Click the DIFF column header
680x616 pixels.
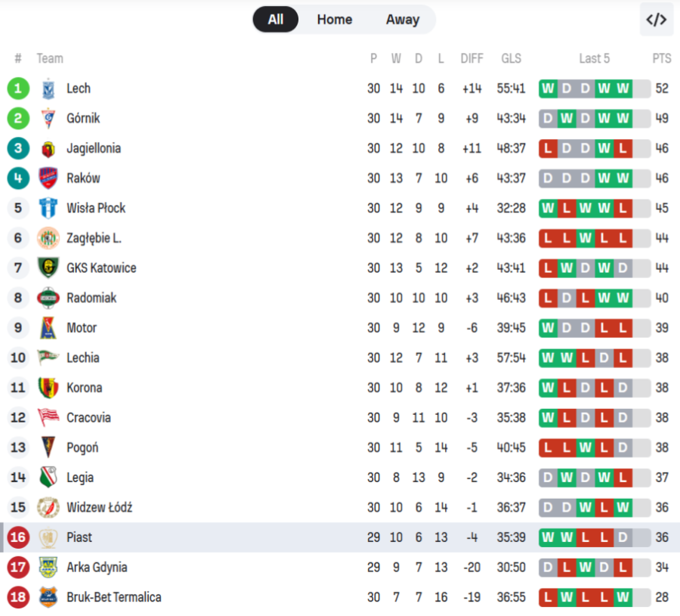(x=471, y=58)
